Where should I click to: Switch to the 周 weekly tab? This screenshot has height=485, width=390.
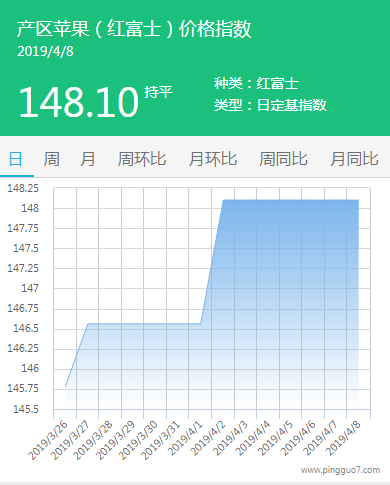tap(52, 159)
